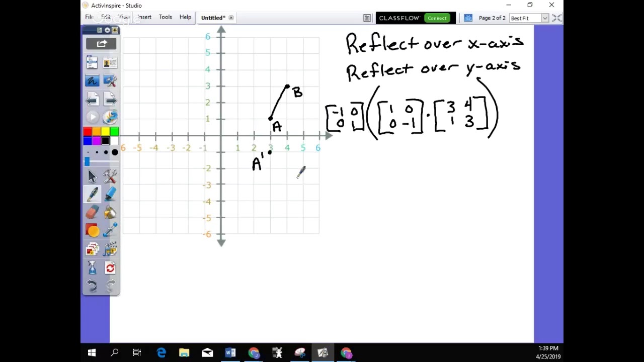Toggle Desktop Tools icon

click(110, 80)
